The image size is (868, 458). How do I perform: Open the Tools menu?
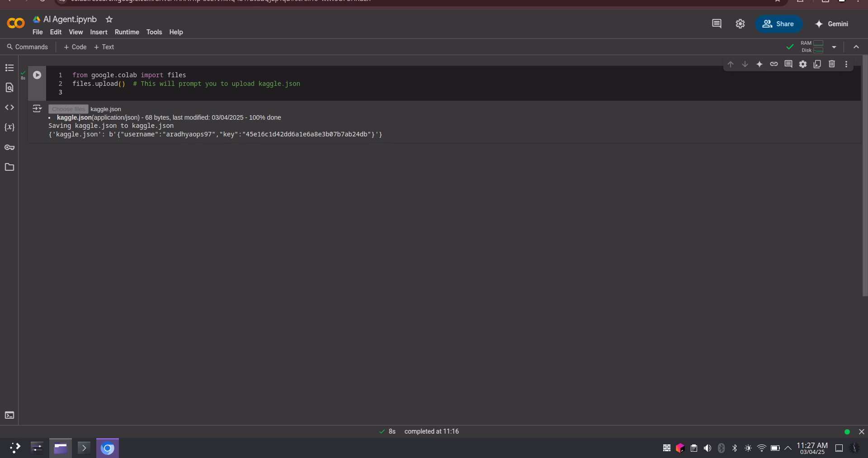coord(154,32)
